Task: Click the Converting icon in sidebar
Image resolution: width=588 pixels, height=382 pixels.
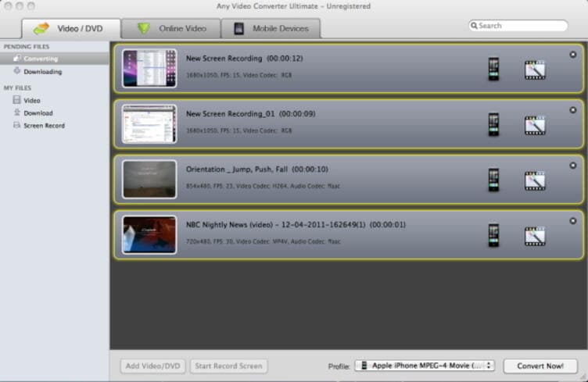Action: click(x=17, y=59)
